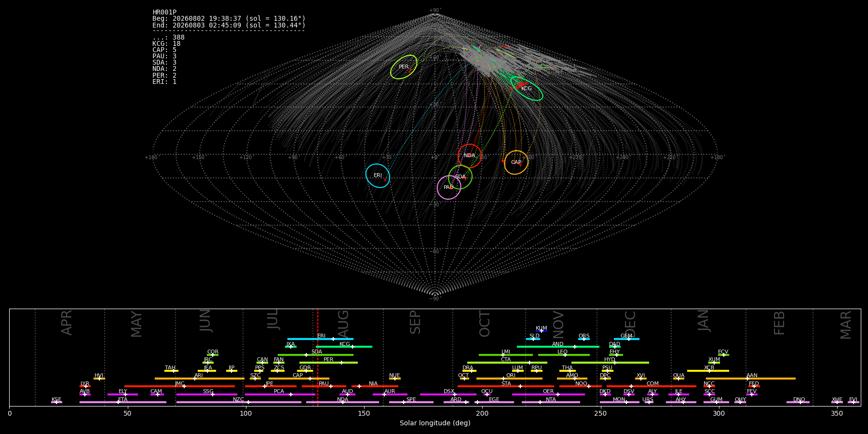Select the STA shower activity bar

[x=506, y=386]
